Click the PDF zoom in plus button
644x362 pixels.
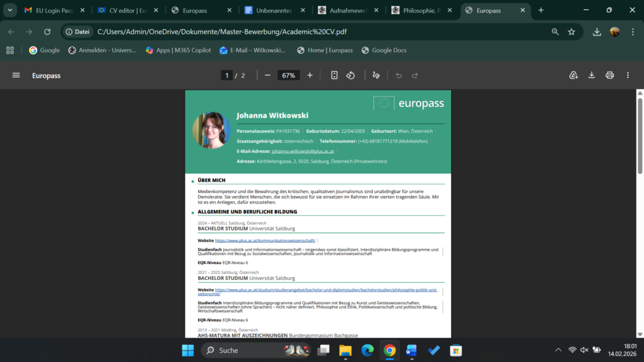[x=309, y=75]
